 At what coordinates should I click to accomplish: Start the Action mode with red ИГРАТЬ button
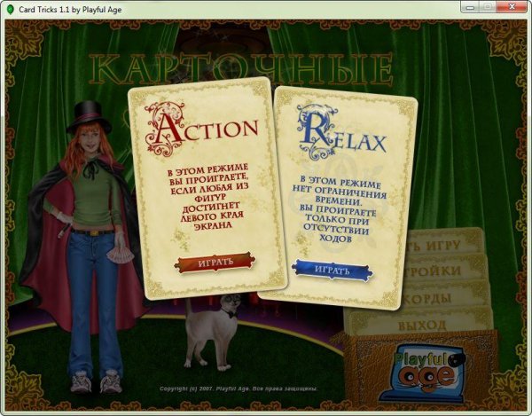point(215,263)
